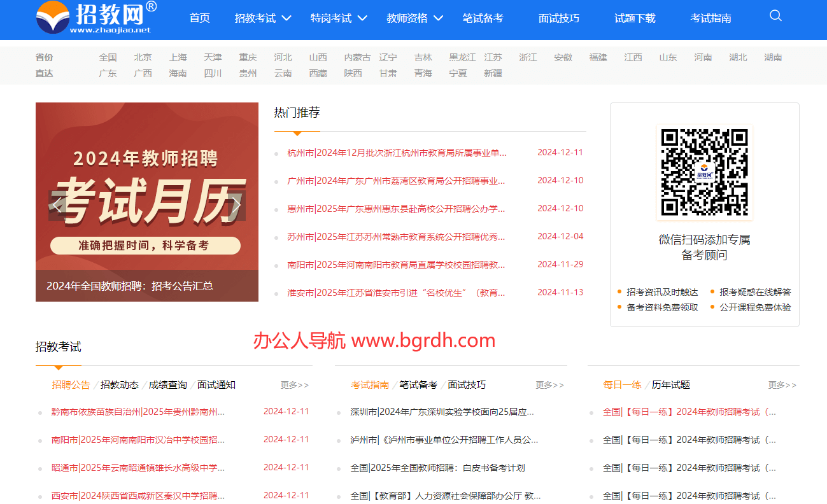Select the 笔试备考 tab under 考试指南 section
This screenshot has height=504, width=827.
coord(418,384)
